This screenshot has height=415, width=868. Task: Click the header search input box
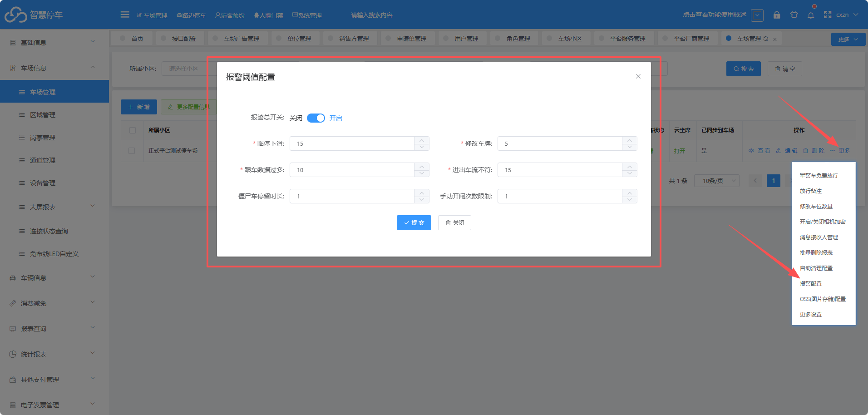coord(372,15)
